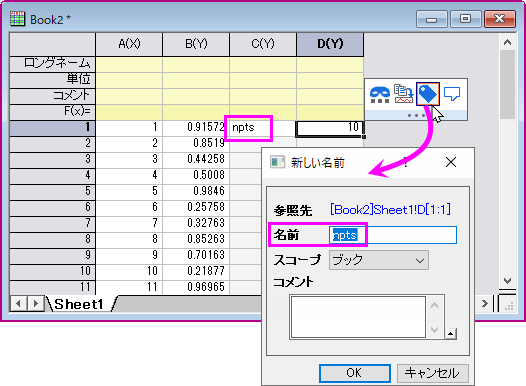Image resolution: width=526 pixels, height=386 pixels.
Task: Click the 参照先 reference [Book2]Sheet1!D[1:1]
Action: pyautogui.click(x=390, y=210)
